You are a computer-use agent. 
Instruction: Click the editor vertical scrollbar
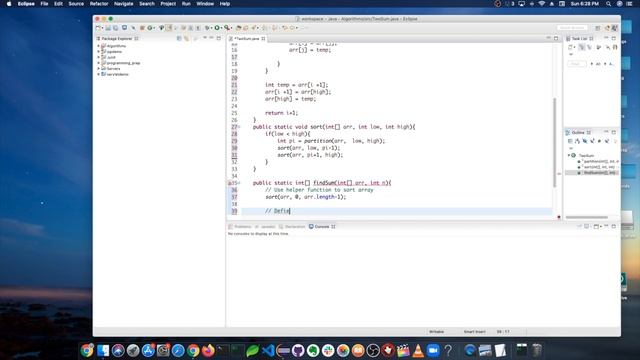[x=554, y=143]
